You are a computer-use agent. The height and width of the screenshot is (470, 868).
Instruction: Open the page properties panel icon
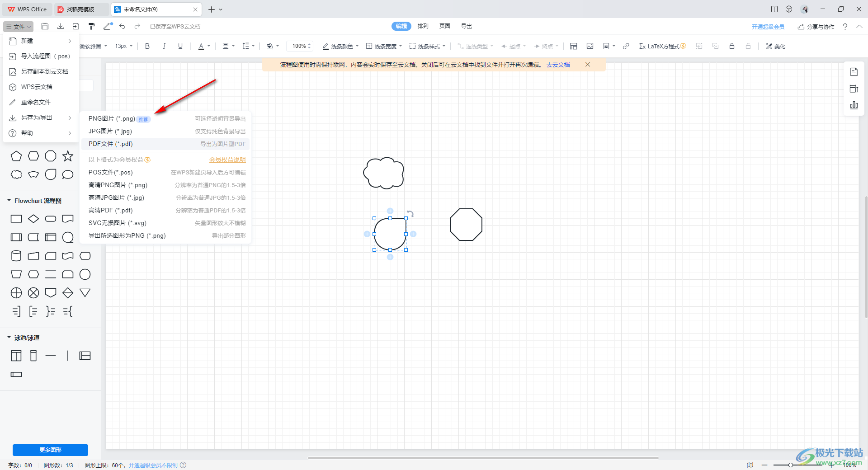tap(854, 72)
